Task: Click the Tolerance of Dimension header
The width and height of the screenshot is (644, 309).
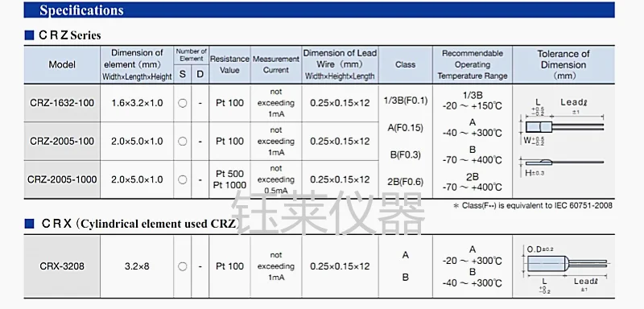Action: pos(563,64)
